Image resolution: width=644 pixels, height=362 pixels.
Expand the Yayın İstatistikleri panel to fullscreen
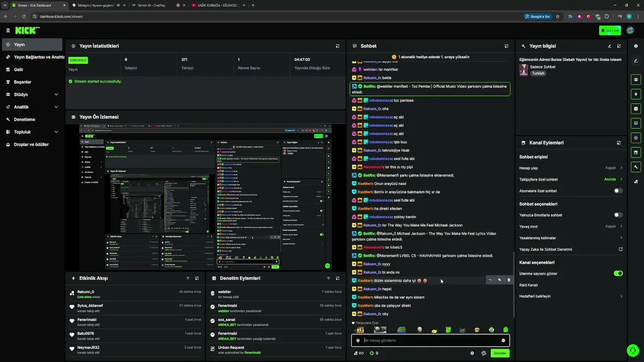[x=338, y=46]
